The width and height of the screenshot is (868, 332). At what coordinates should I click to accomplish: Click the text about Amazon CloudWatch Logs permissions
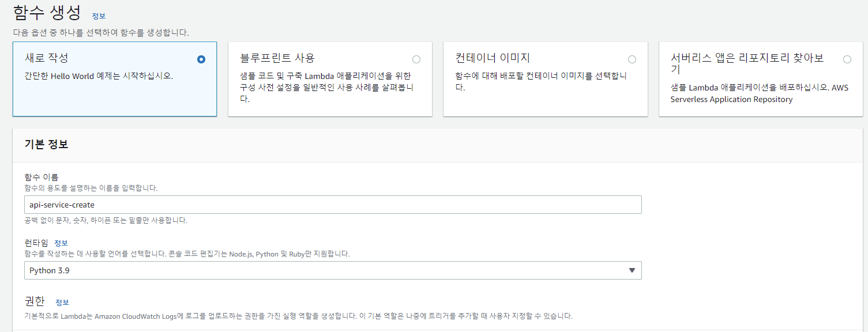coord(298,316)
